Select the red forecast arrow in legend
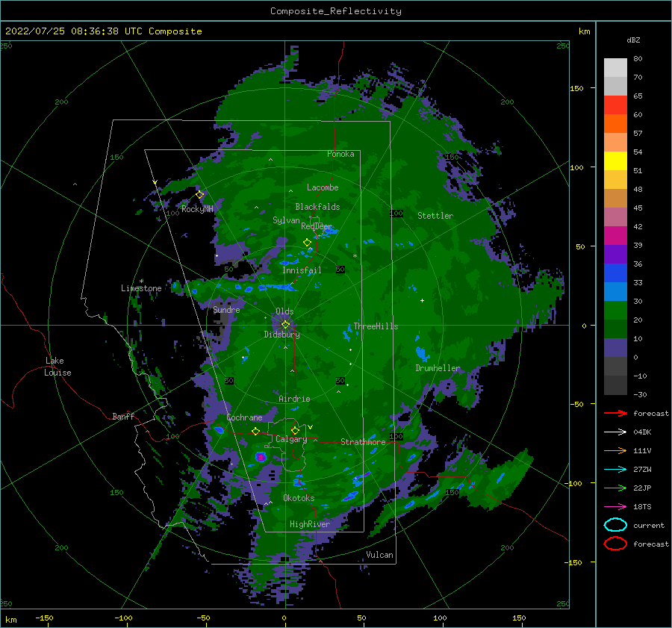 (x=615, y=413)
